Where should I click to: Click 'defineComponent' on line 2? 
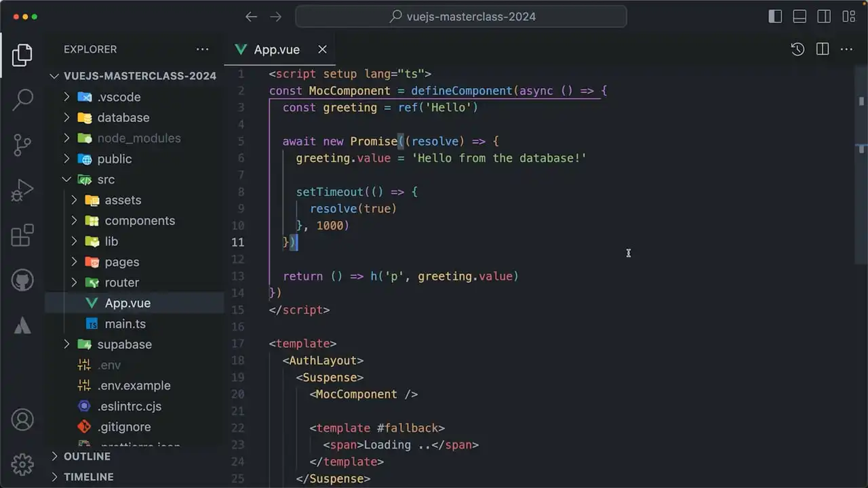[462, 91]
